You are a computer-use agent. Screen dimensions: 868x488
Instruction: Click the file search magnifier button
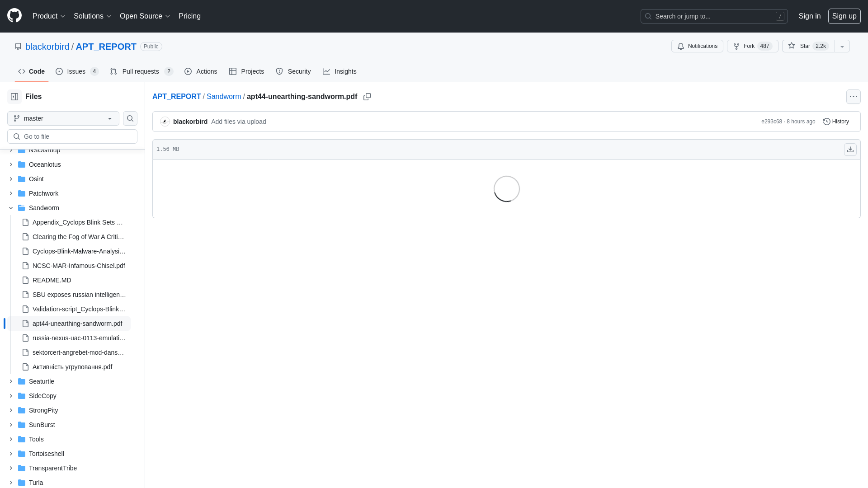[130, 118]
